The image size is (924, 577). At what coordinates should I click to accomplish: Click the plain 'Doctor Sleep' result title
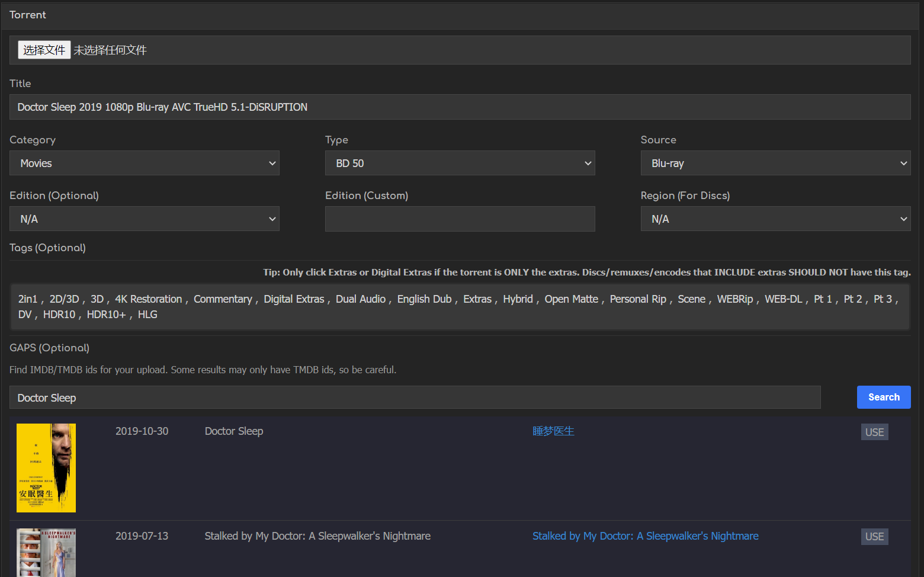coord(234,431)
